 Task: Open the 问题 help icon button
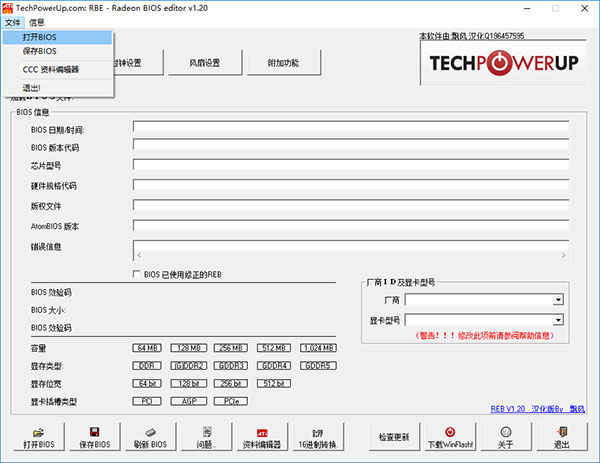tap(207, 437)
